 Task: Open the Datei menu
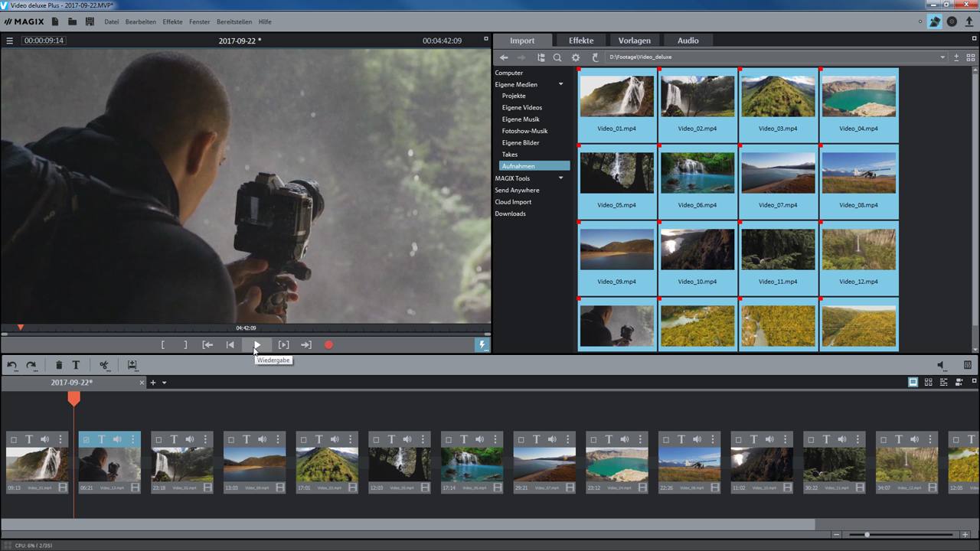point(112,21)
